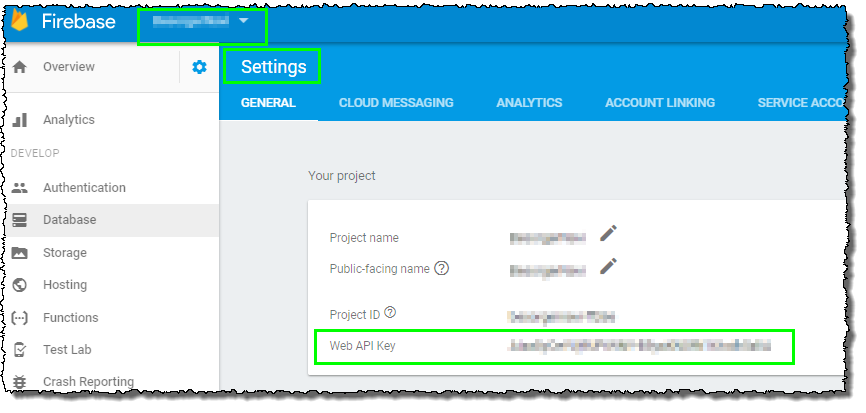
Task: Open the settings gear icon
Action: (x=199, y=67)
